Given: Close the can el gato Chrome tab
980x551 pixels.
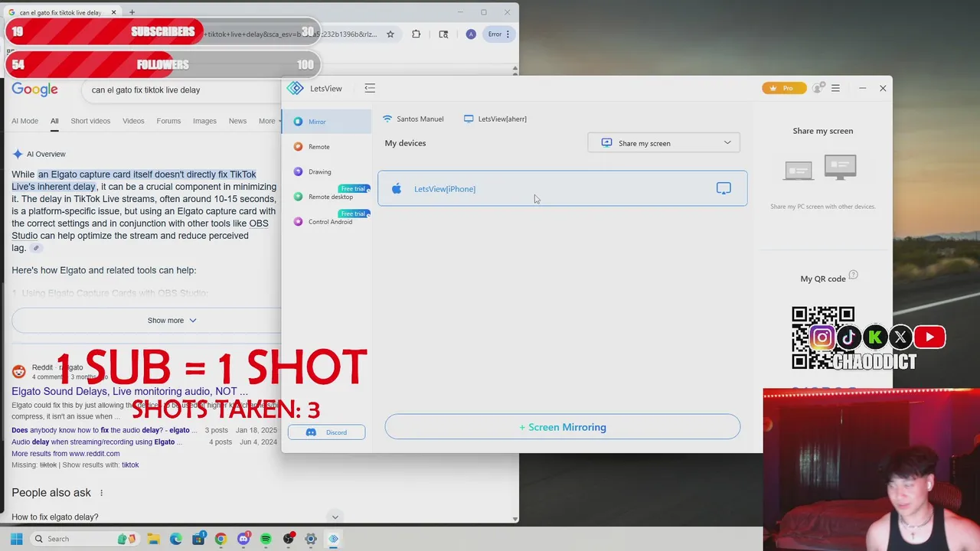Looking at the screenshot, I should tap(114, 12).
